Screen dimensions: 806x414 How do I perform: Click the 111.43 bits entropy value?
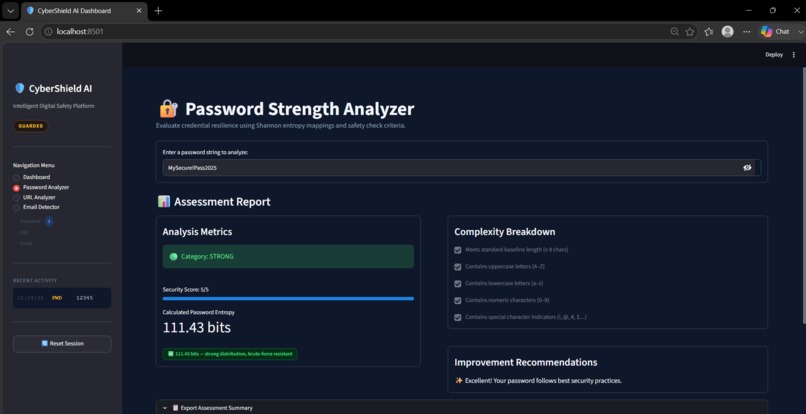pos(197,328)
